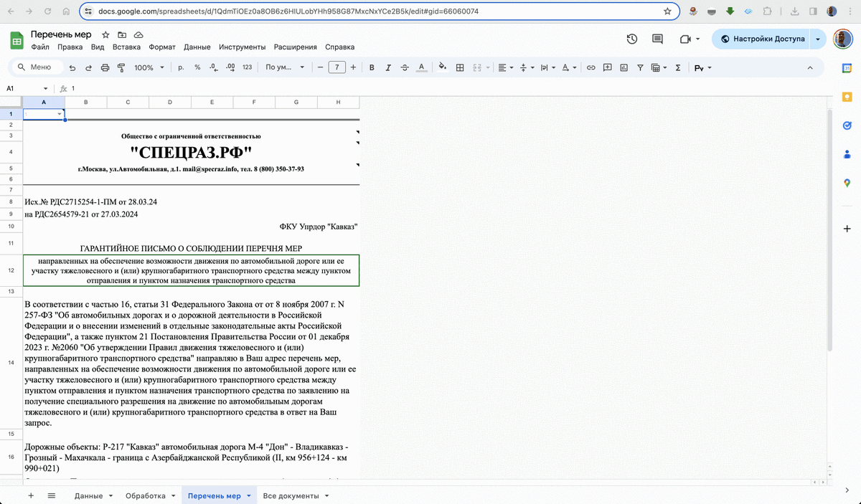861x504 pixels.
Task: Open Contacts side panel
Action: pyautogui.click(x=847, y=154)
